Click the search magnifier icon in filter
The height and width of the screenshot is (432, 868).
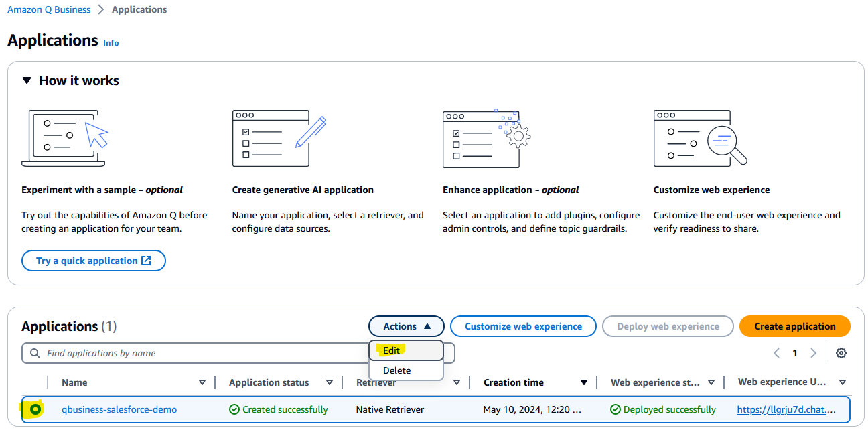point(35,353)
